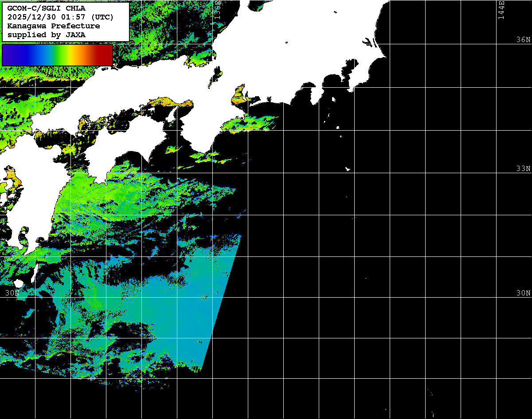Click the 'supplied by JAXA' credit text

(x=46, y=35)
